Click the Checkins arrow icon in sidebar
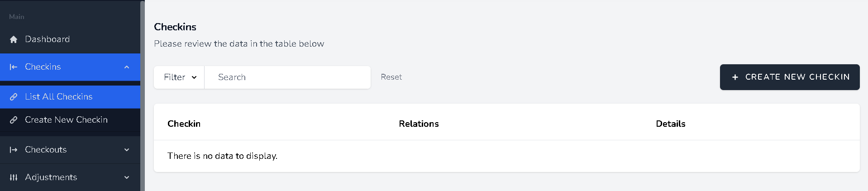868x191 pixels. pos(14,67)
